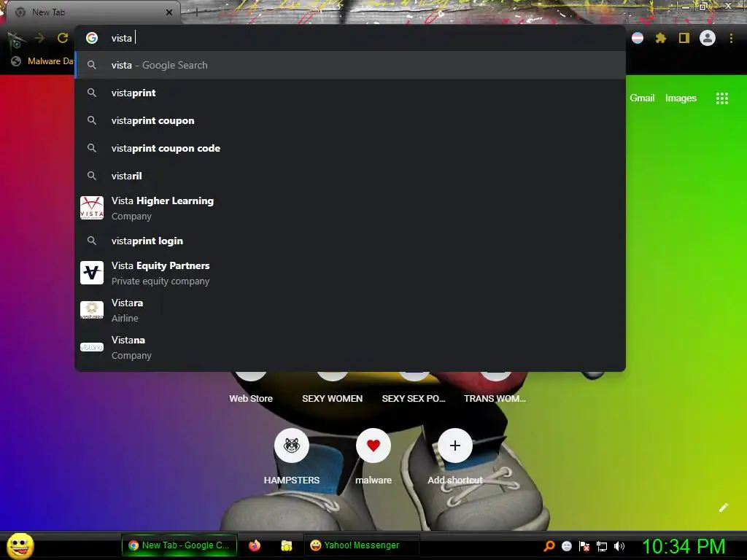Click the extension icon beside the puzzle piece
Image resolution: width=747 pixels, height=560 pixels.
coord(638,38)
